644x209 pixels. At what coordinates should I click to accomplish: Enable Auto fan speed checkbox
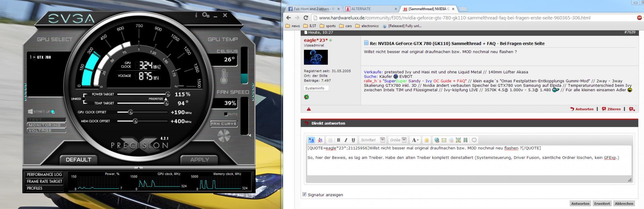pyautogui.click(x=226, y=114)
